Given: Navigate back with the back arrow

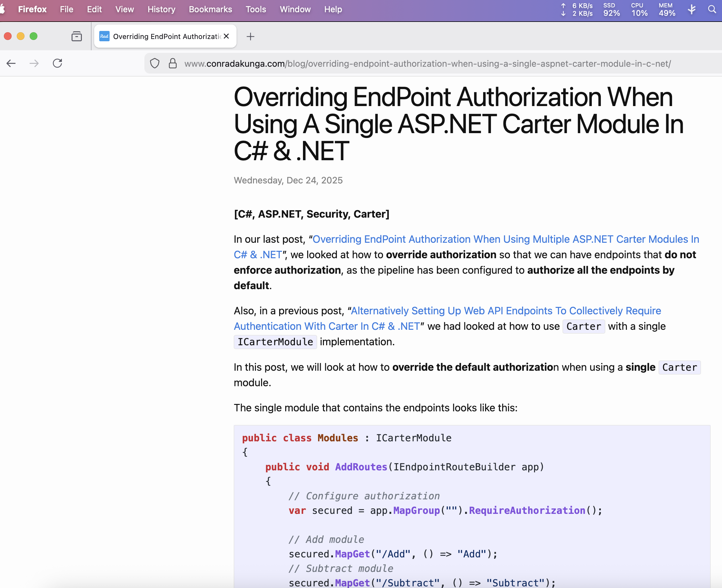Looking at the screenshot, I should point(11,63).
